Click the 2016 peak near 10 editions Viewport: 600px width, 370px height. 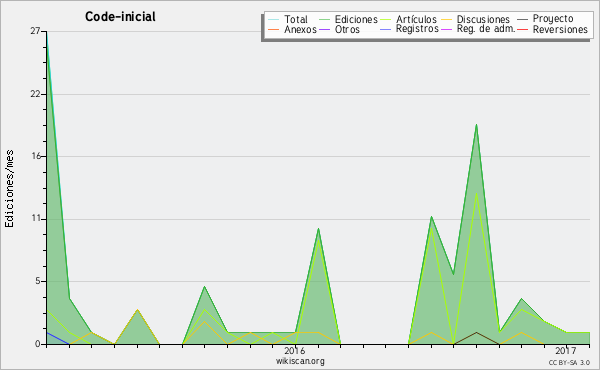318,229
